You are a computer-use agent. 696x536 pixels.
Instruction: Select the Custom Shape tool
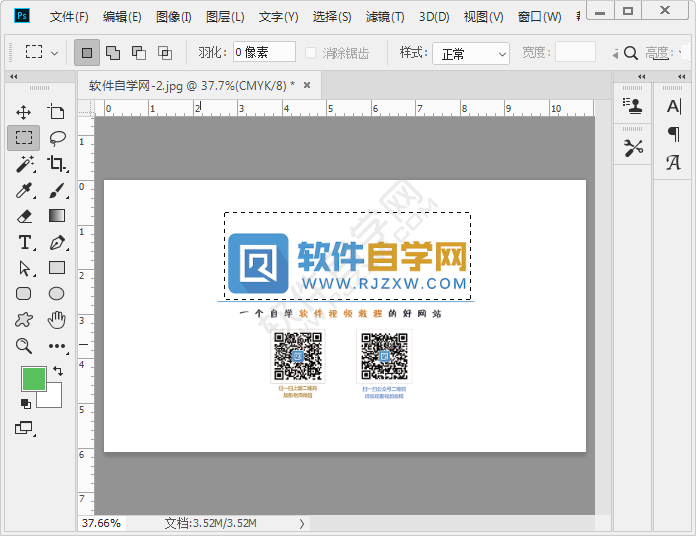[x=24, y=319]
